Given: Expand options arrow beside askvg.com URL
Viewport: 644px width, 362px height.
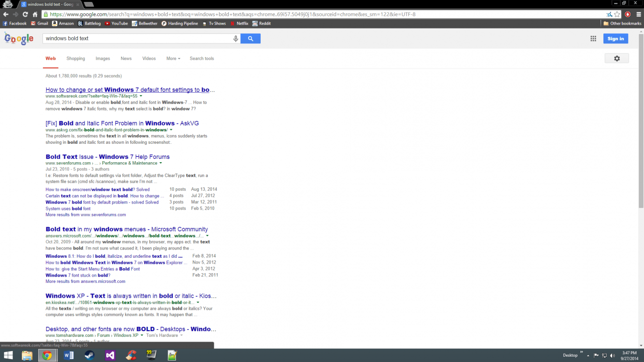Looking at the screenshot, I should [171, 130].
